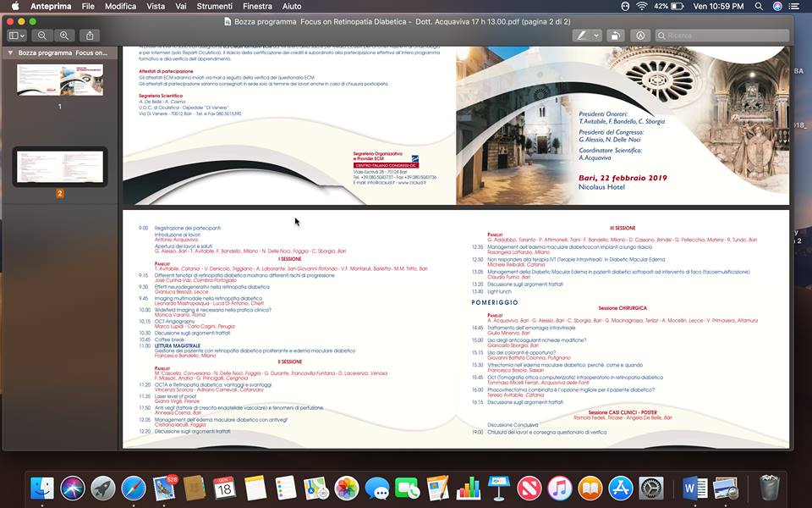Select page 1 thumbnail in sidebar
This screenshot has width=812, height=508.
coord(60,80)
